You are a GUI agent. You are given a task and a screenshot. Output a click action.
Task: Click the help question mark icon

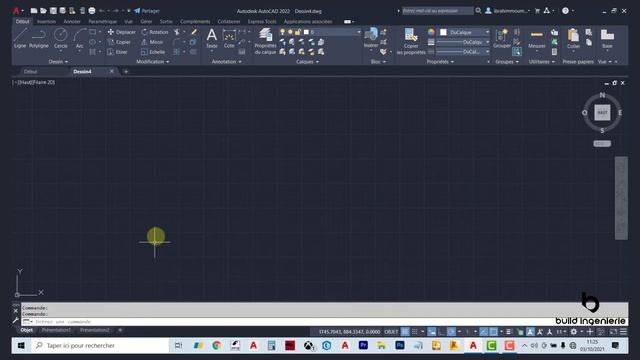[x=565, y=11]
